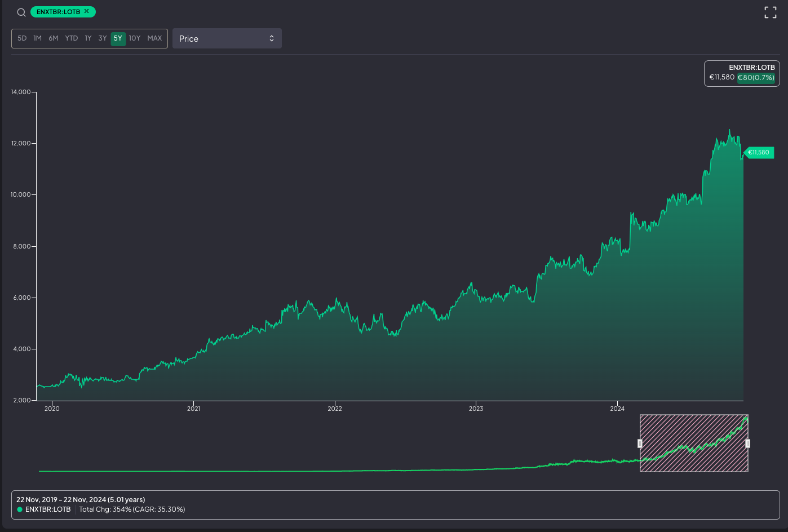Click the 12,000 y-axis label
Image resolution: width=788 pixels, height=532 pixels.
pyautogui.click(x=21, y=143)
